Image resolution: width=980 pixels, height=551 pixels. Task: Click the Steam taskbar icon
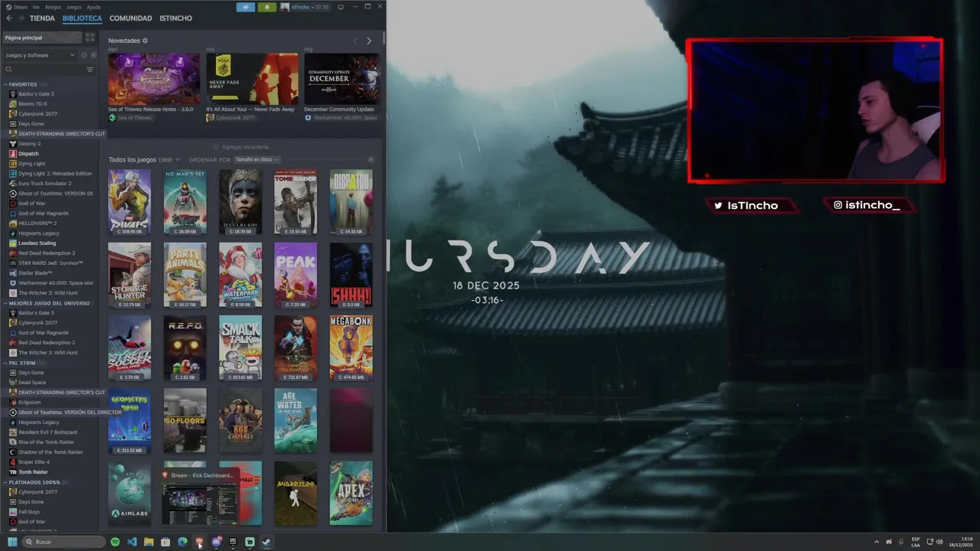coord(266,542)
